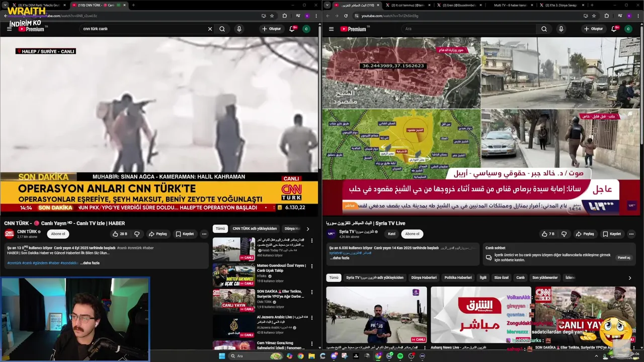Subscribe to Syria TV with Abone ol

tap(412, 234)
